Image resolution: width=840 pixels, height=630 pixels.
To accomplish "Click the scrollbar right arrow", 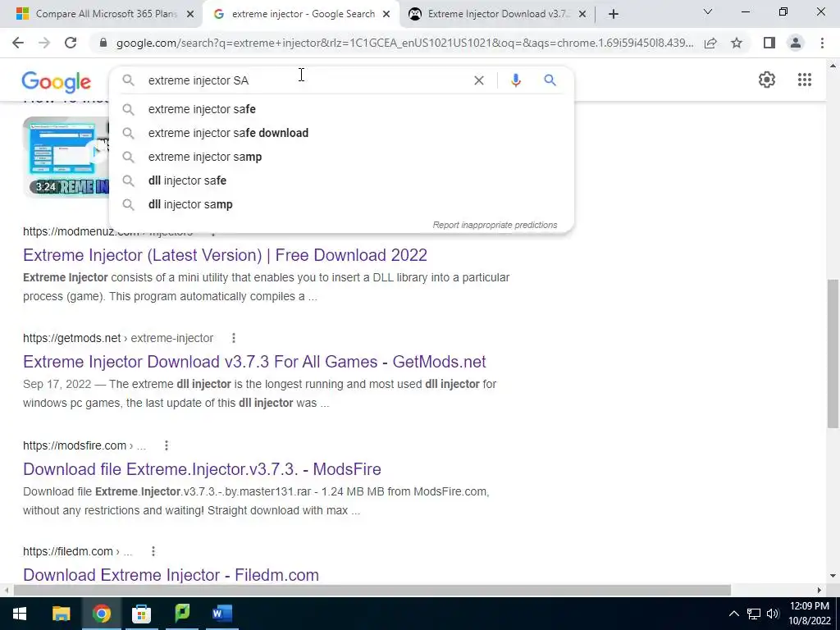I will (819, 590).
